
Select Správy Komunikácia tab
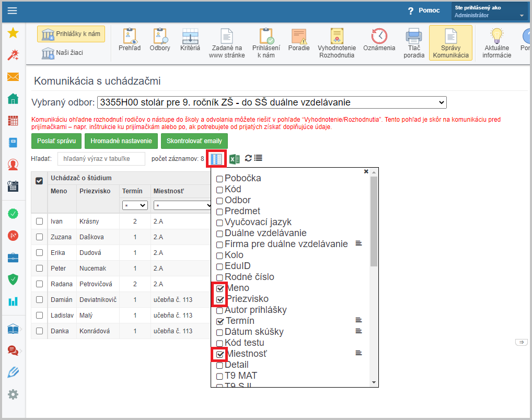click(450, 43)
